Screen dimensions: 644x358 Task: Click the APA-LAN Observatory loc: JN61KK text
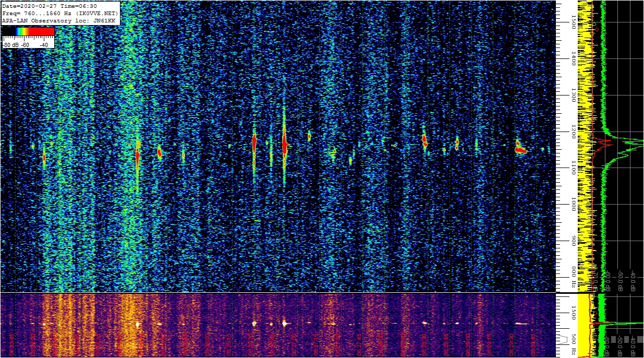click(58, 20)
